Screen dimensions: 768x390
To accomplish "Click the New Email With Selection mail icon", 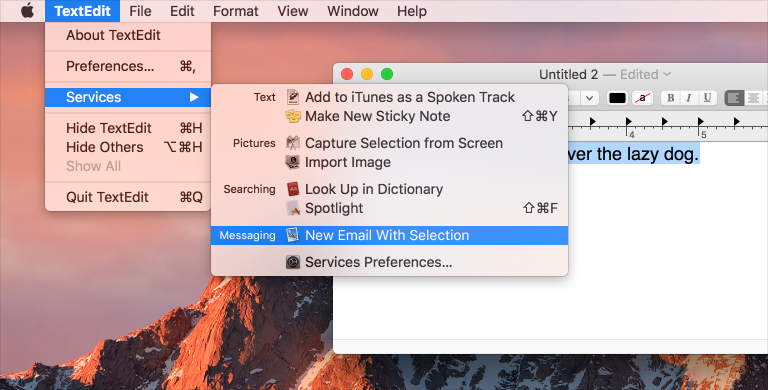I will click(x=293, y=235).
